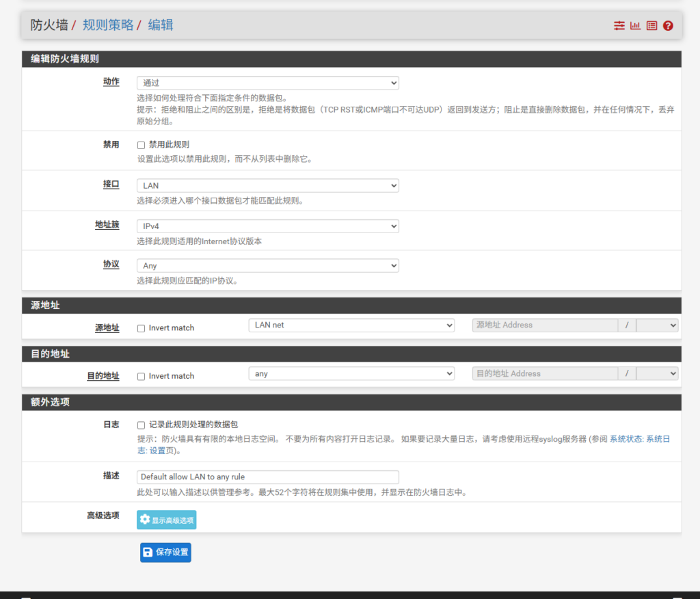
Task: Toggle source address Invert match checkbox
Action: [x=142, y=328]
